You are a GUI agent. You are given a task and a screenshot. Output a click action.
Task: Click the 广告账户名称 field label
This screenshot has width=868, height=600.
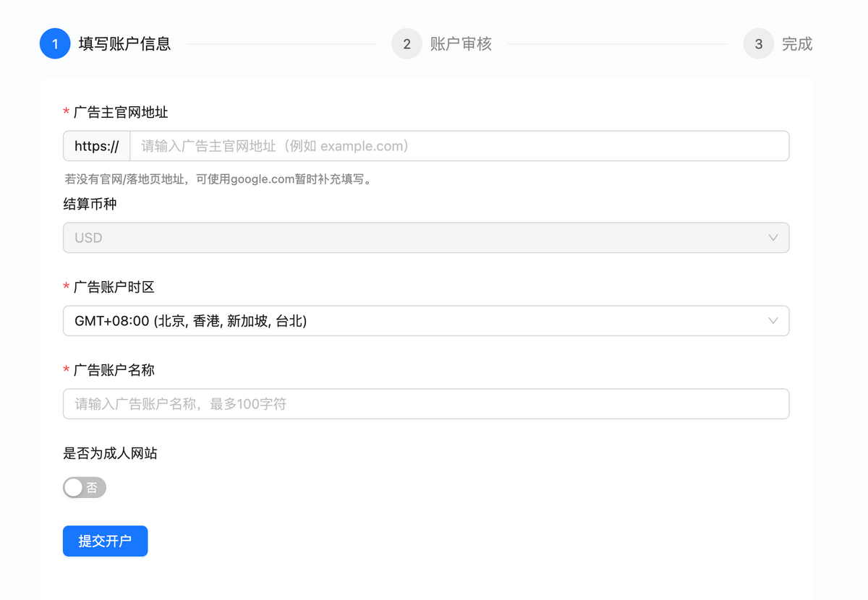(x=114, y=370)
